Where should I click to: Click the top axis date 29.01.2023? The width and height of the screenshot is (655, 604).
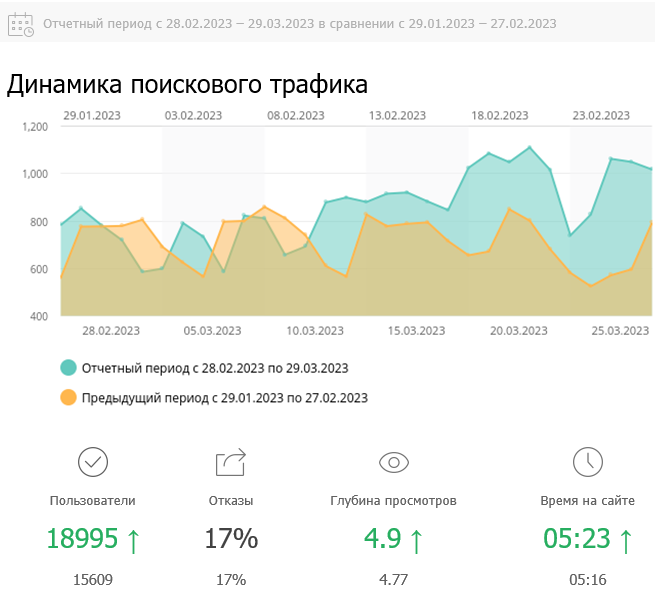click(x=92, y=115)
